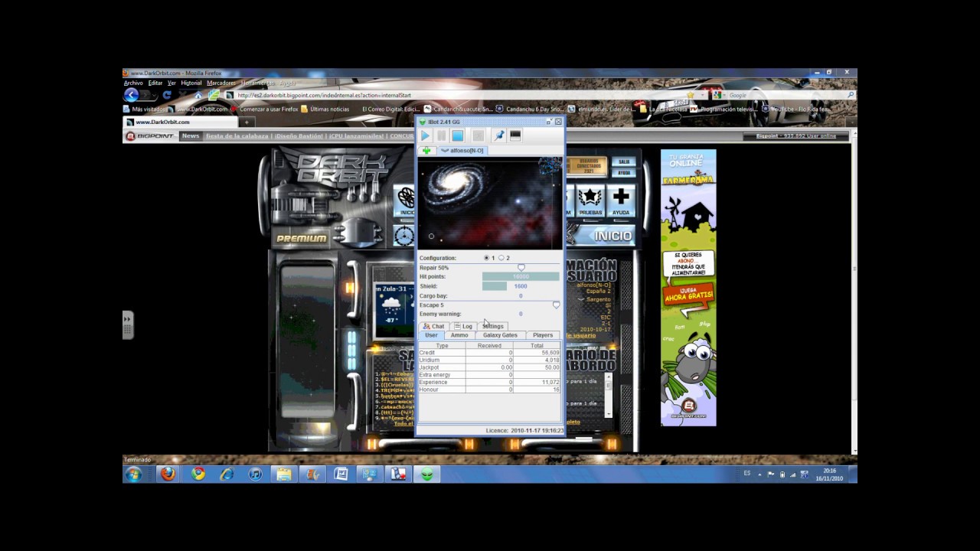Open Google Chrome from the taskbar
The width and height of the screenshot is (980, 551).
[198, 474]
